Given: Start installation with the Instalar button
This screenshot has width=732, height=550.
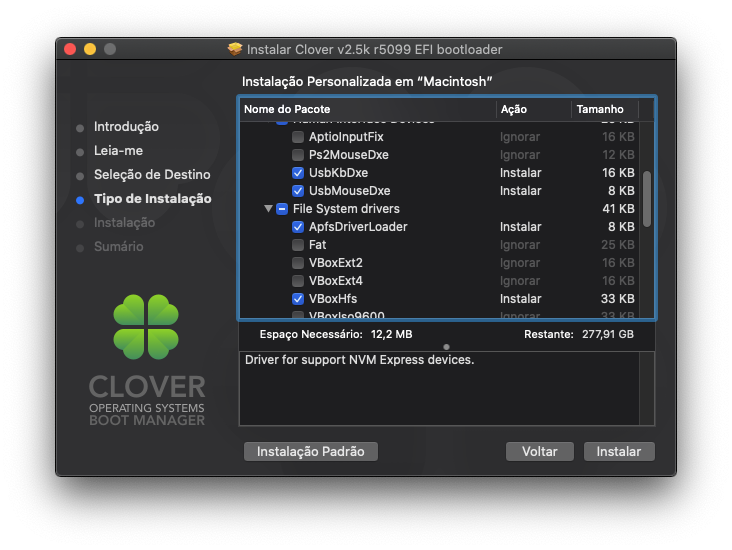Looking at the screenshot, I should (619, 451).
